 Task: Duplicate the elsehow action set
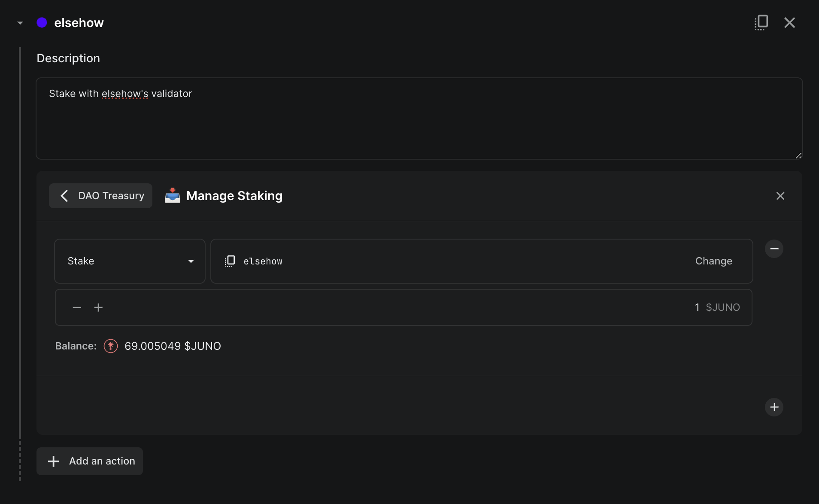tap(761, 22)
